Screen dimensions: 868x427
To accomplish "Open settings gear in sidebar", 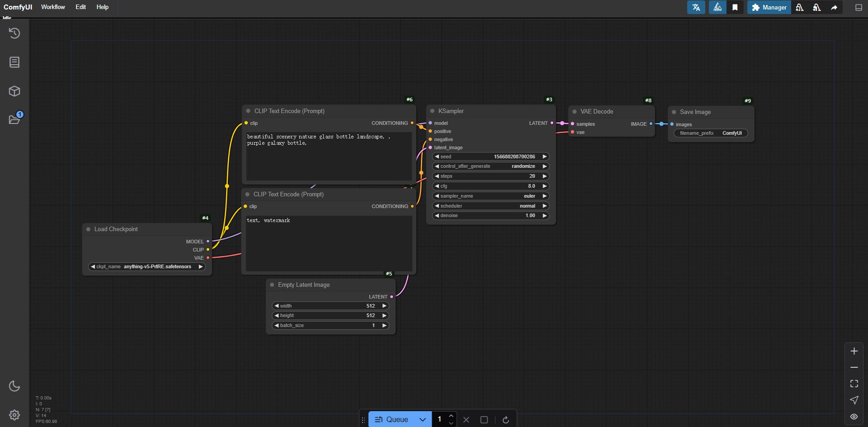I will click(14, 415).
